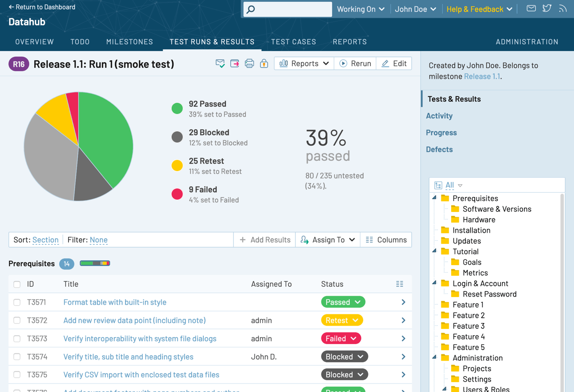574x392 pixels.
Task: Click the Rerun button
Action: (355, 63)
